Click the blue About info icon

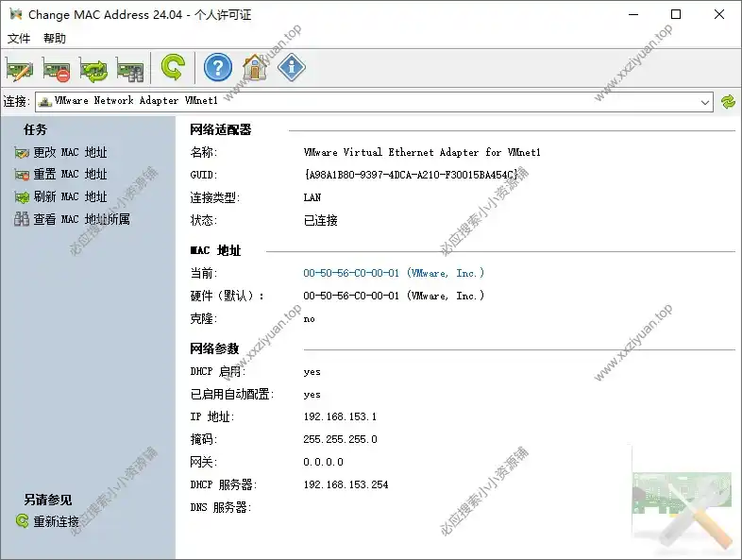(292, 68)
